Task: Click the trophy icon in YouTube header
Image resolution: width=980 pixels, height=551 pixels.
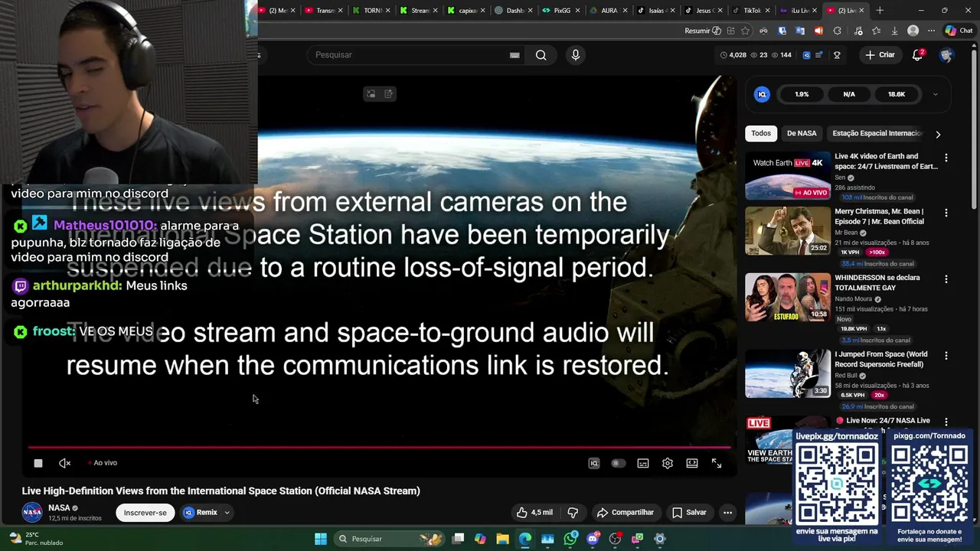Action: tap(837, 55)
